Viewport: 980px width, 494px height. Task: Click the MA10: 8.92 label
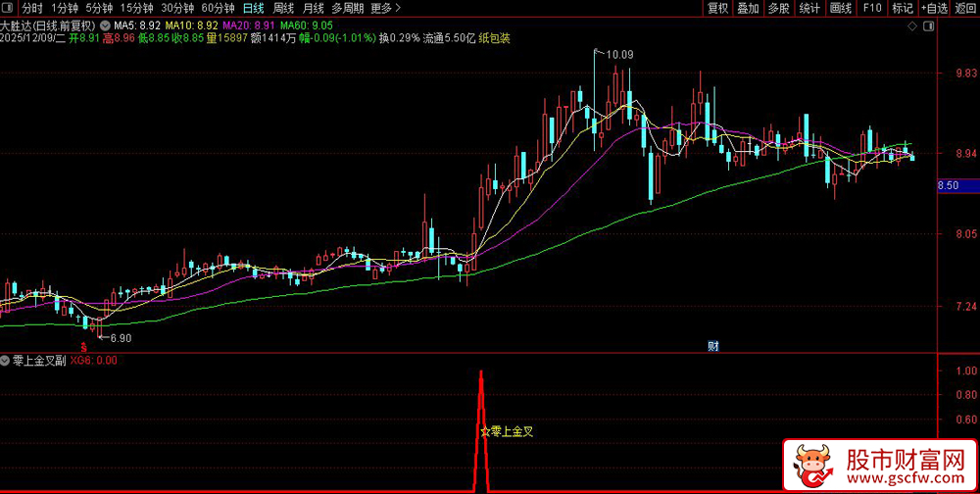coord(192,25)
